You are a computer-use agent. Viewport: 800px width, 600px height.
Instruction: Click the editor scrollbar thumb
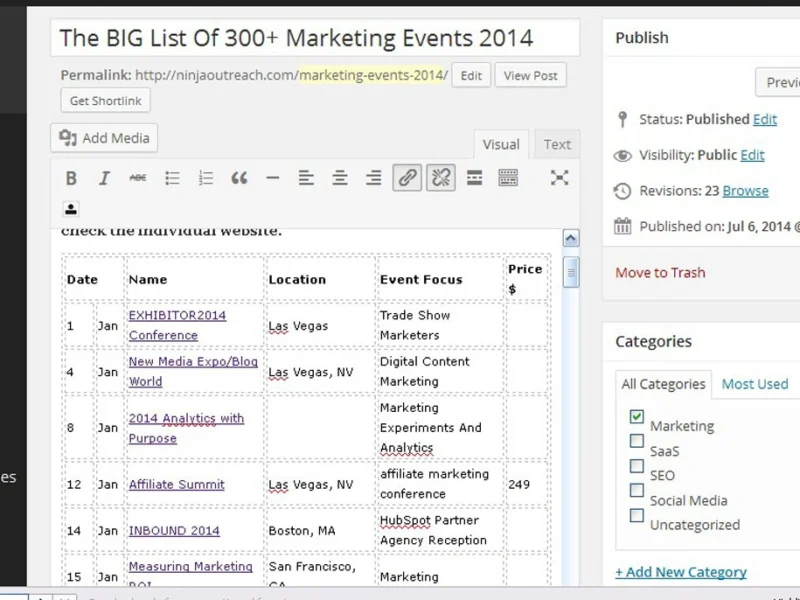tap(571, 272)
